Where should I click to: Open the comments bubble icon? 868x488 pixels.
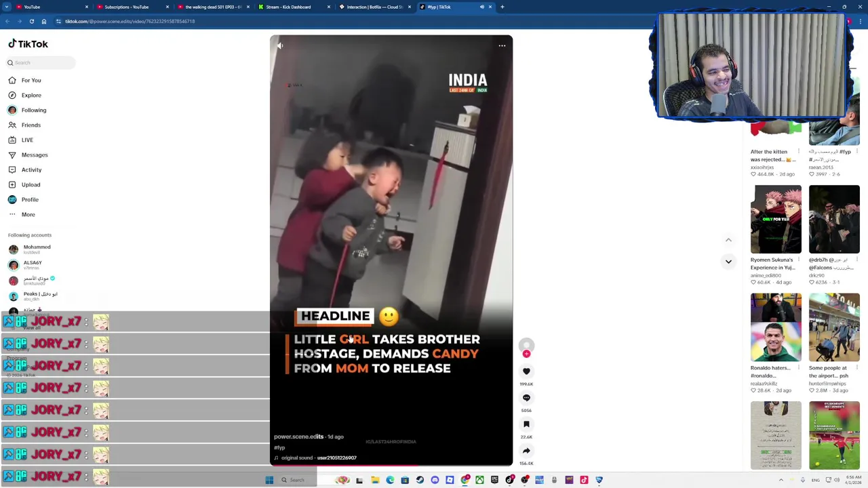(526, 398)
